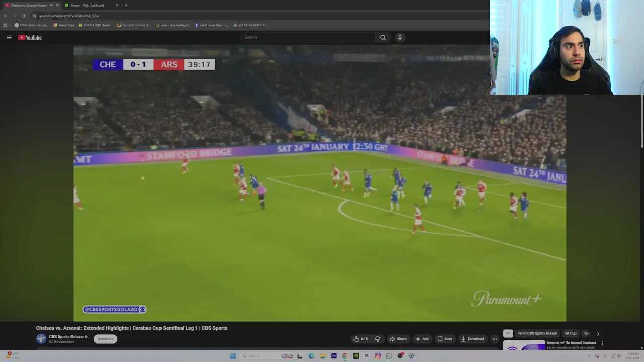Open Adobe Media Encoder from the taskbar

point(334,356)
